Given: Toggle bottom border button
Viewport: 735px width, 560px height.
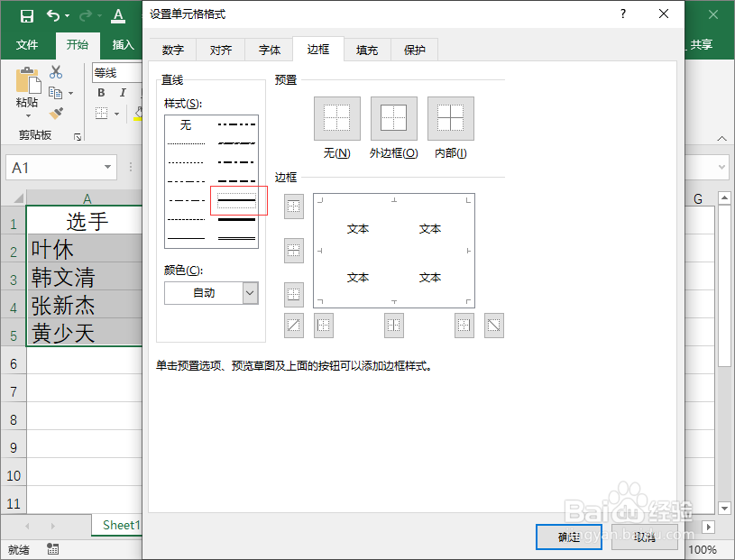Looking at the screenshot, I should coord(294,294).
